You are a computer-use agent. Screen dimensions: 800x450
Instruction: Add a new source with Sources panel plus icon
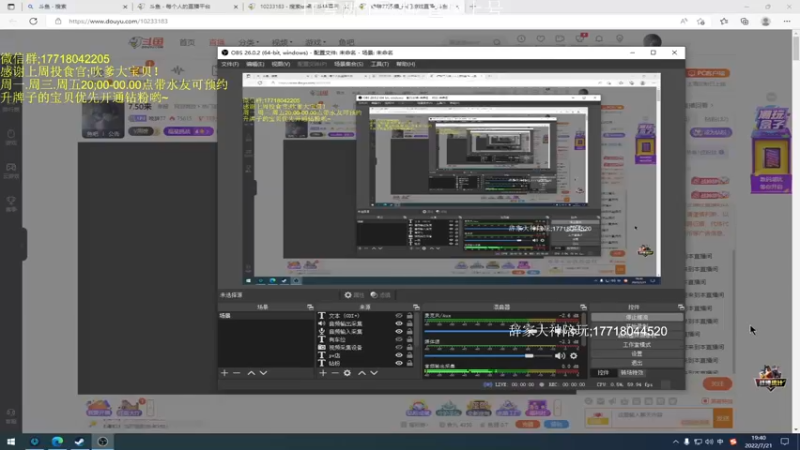pyautogui.click(x=323, y=373)
